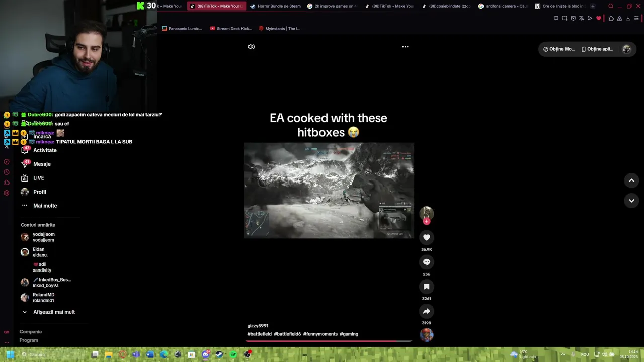Image resolution: width=644 pixels, height=362 pixels.
Task: Open Profil in the TikTok sidebar
Action: tap(33, 192)
